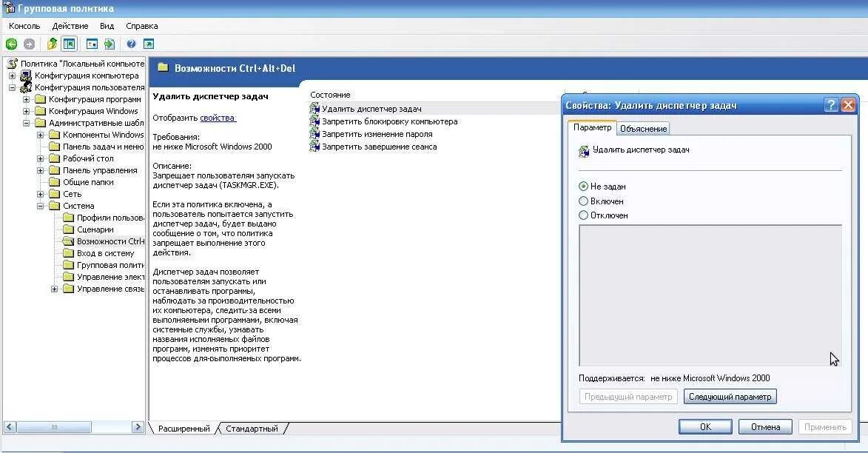The image size is (868, 453).
Task: Select the Не задан radio button
Action: click(x=583, y=187)
